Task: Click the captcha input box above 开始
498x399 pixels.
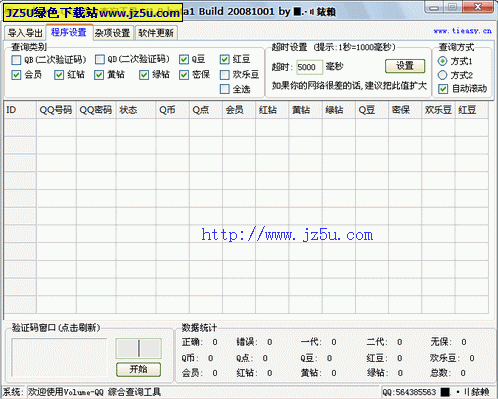Action: tap(139, 348)
